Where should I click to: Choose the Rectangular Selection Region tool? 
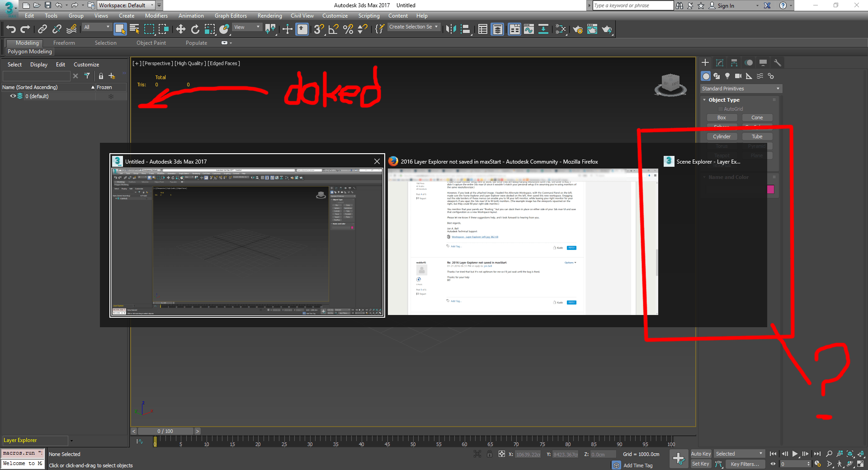pos(149,29)
